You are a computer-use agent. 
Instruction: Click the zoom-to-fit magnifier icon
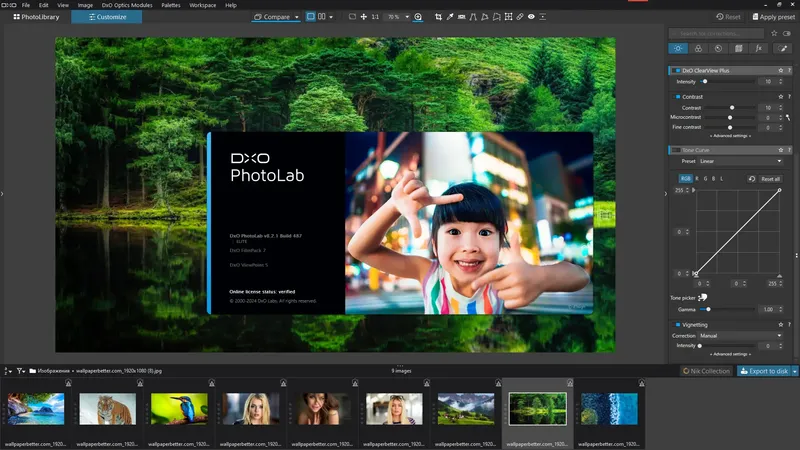tap(418, 17)
